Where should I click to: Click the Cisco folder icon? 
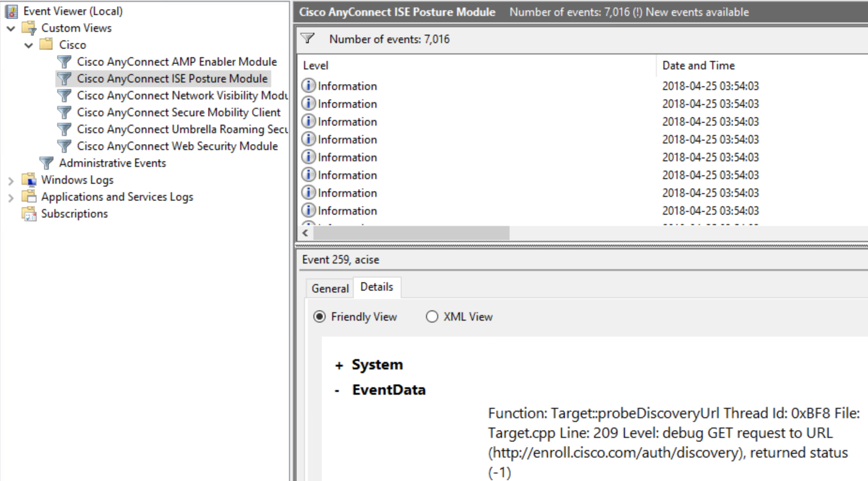(x=46, y=45)
